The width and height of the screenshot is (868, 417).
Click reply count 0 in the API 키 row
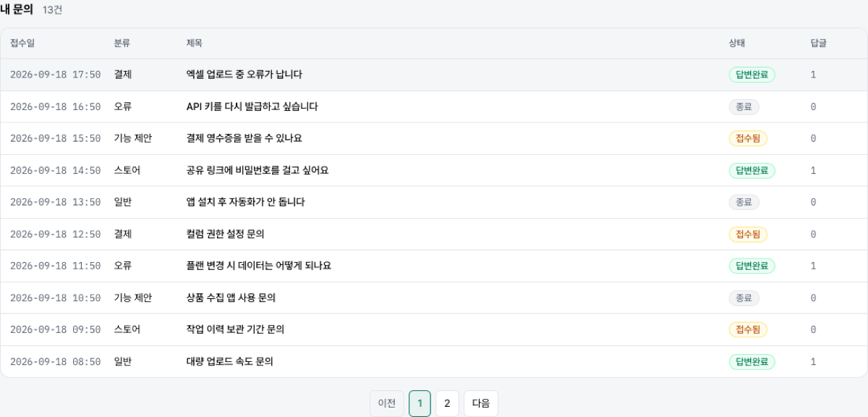click(x=814, y=106)
